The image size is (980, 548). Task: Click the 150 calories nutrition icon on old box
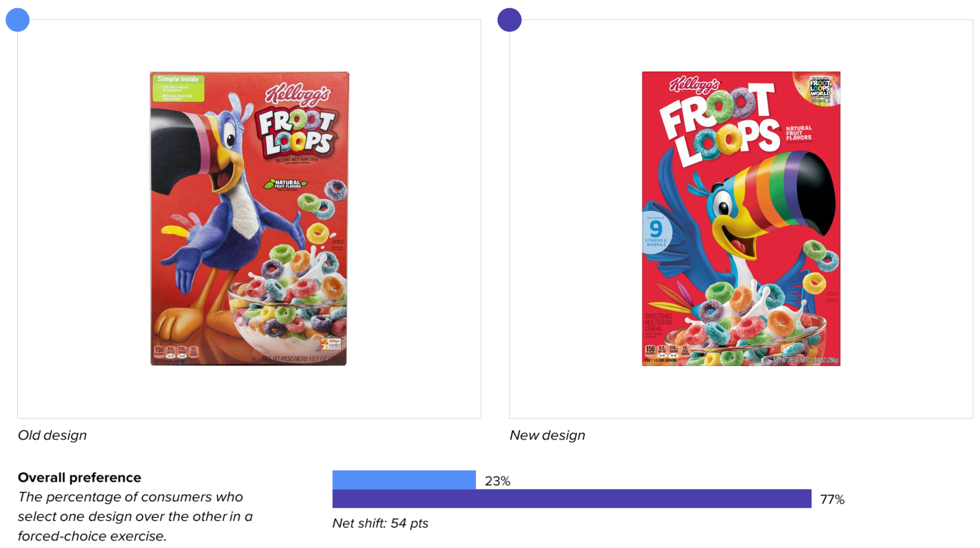point(159,351)
